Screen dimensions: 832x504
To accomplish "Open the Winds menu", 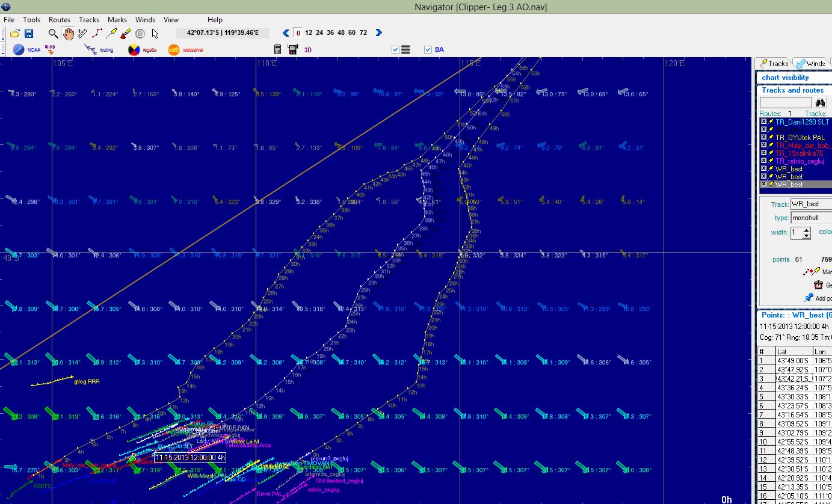I will (x=145, y=20).
